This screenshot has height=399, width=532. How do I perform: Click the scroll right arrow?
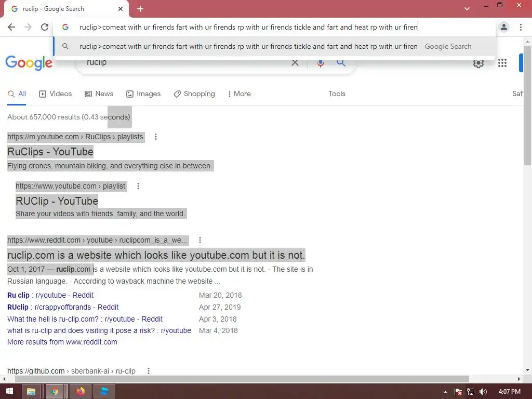519,379
